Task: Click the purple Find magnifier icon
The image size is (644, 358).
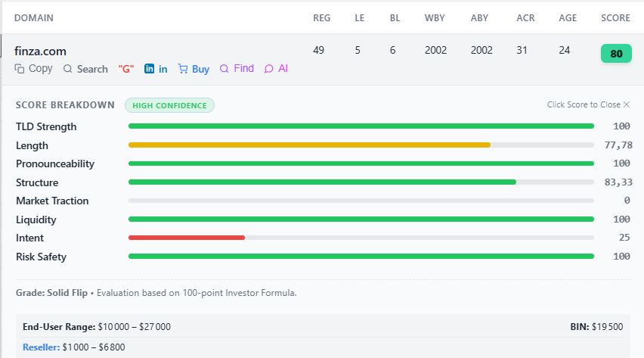Action: coord(224,69)
